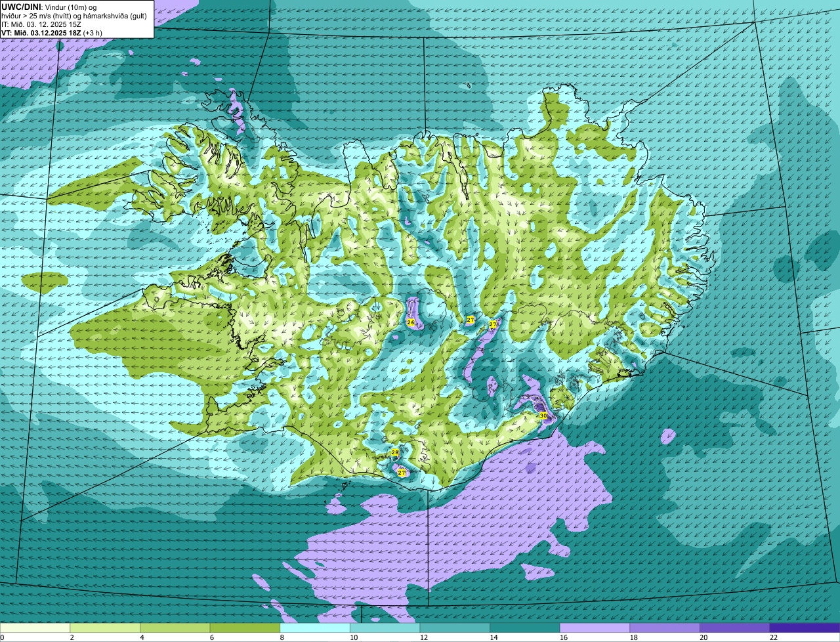Viewport: 840px width, 642px height.
Task: Click the '8' value on the color scale
Action: pyautogui.click(x=282, y=637)
